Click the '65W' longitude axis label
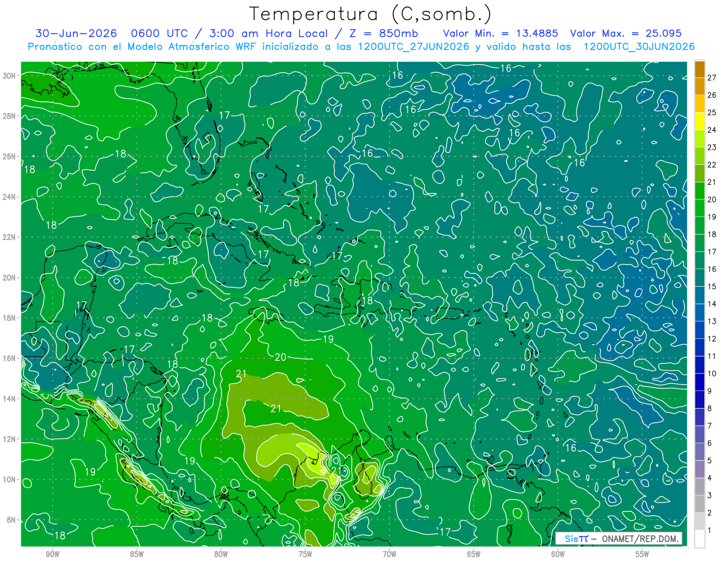Image resolution: width=728 pixels, height=562 pixels. (x=474, y=554)
